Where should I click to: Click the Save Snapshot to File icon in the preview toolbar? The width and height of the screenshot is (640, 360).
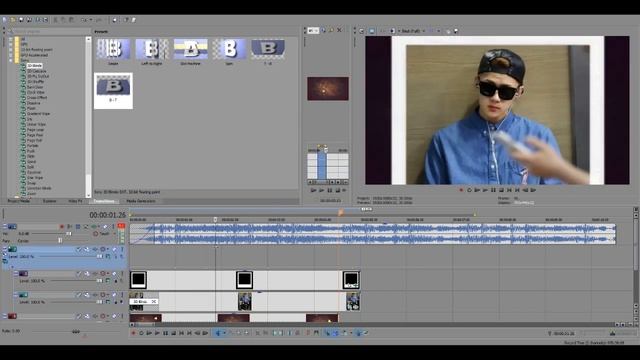click(456, 31)
